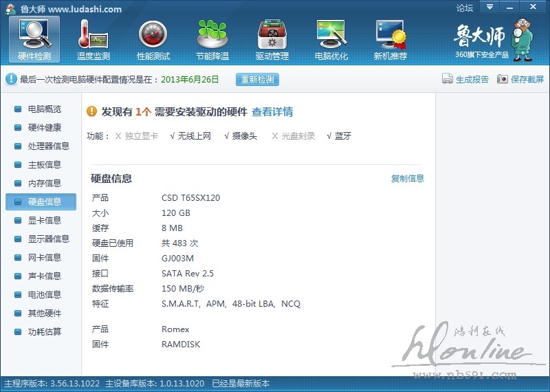Screen dimensions: 550x392
Task: Minimize the 鲁大师 window
Action: 510,7
